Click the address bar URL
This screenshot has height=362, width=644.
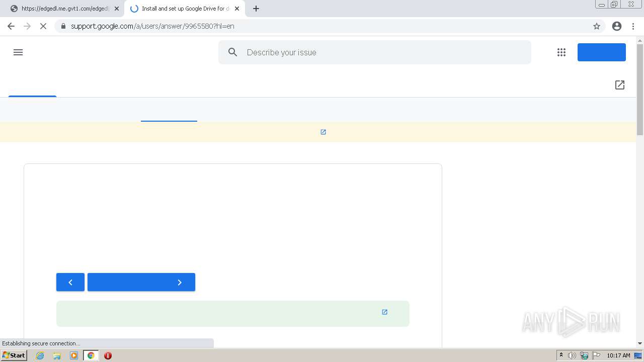click(152, 26)
